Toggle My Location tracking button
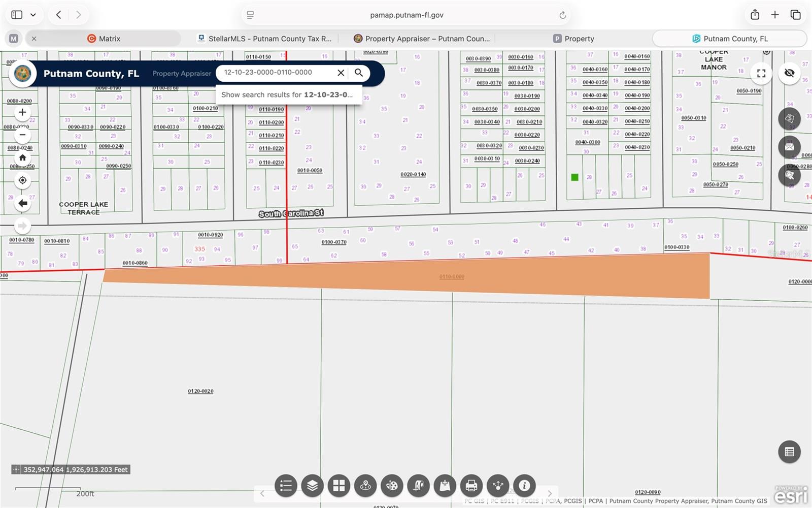Screen dimensions: 812x508 [22, 180]
